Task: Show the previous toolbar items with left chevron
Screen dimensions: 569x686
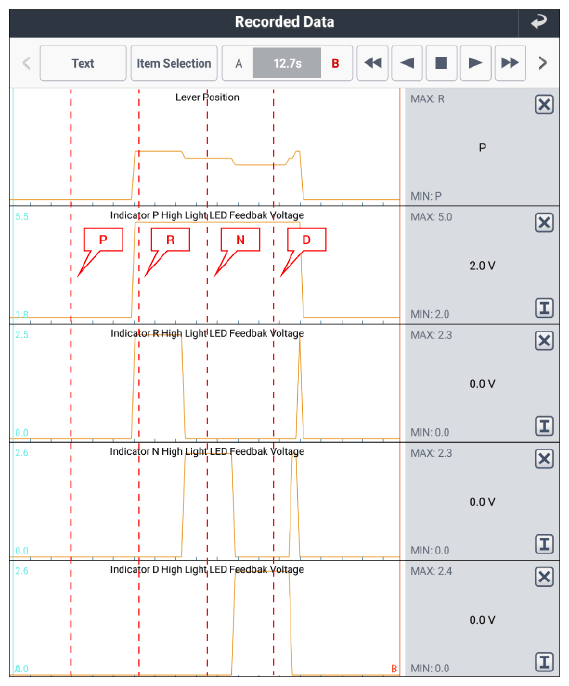Action: click(x=26, y=63)
